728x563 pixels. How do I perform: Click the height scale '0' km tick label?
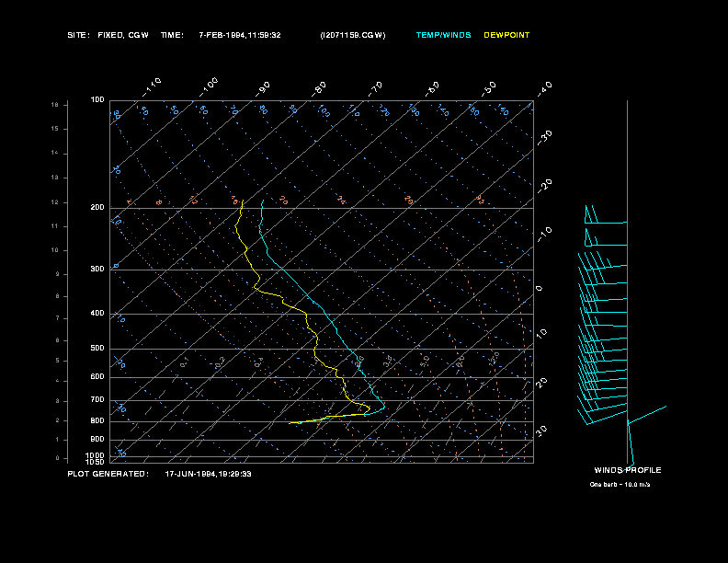point(58,458)
